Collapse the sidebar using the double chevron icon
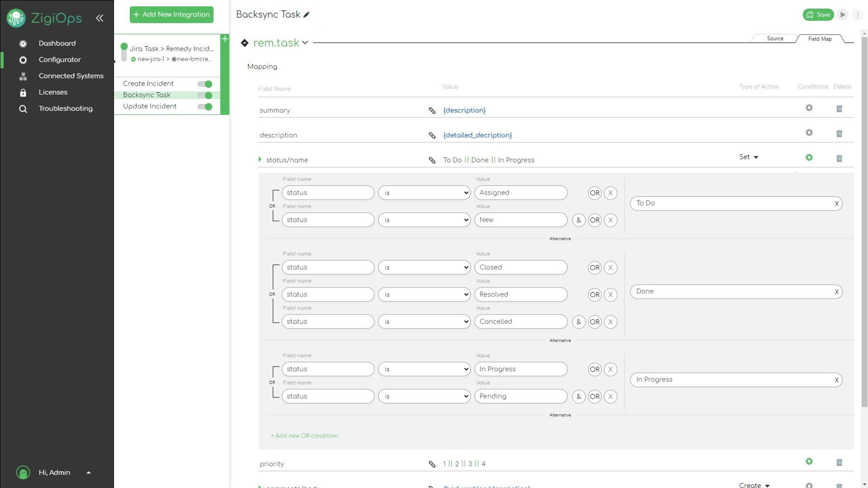 [100, 18]
